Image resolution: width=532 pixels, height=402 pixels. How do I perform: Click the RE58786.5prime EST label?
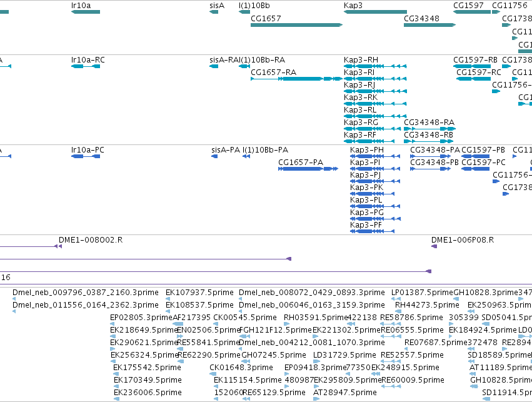(411, 318)
